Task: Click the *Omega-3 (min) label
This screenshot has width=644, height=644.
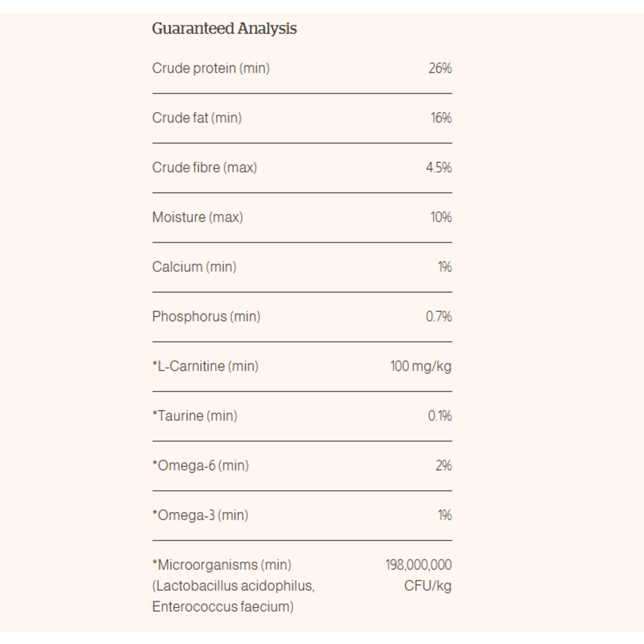Action: click(200, 515)
